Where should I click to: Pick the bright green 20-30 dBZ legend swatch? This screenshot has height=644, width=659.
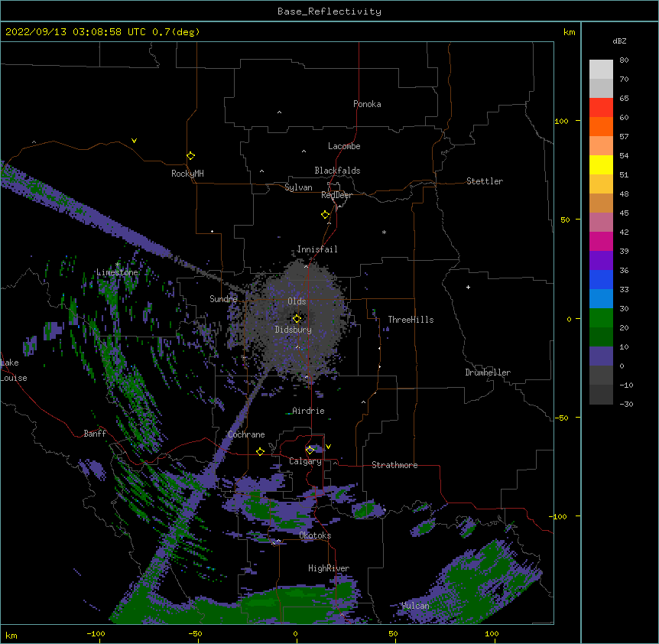pyautogui.click(x=601, y=318)
